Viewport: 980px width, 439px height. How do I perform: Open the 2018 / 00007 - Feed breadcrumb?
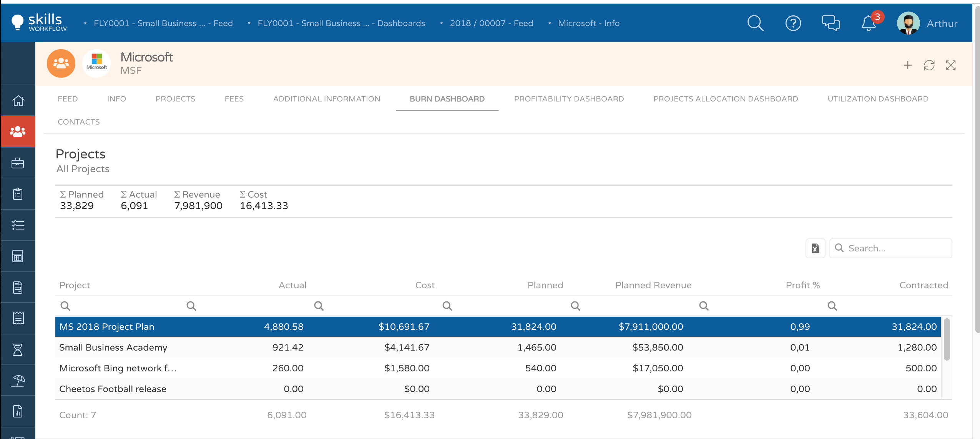[x=491, y=23]
